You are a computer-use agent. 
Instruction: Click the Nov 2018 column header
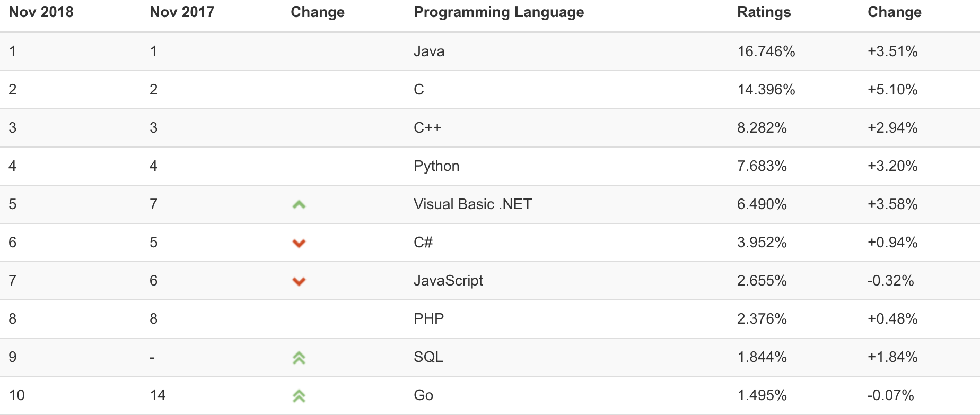point(41,12)
